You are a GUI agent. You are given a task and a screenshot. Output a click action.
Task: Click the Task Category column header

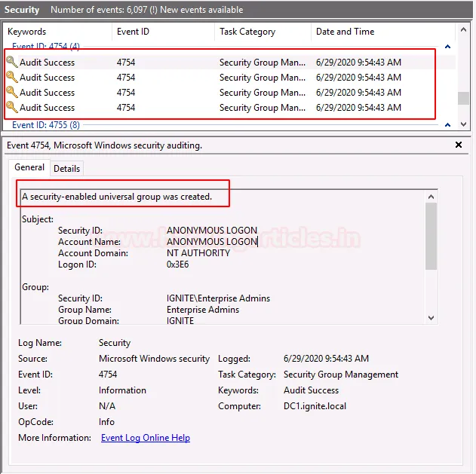coord(247,32)
